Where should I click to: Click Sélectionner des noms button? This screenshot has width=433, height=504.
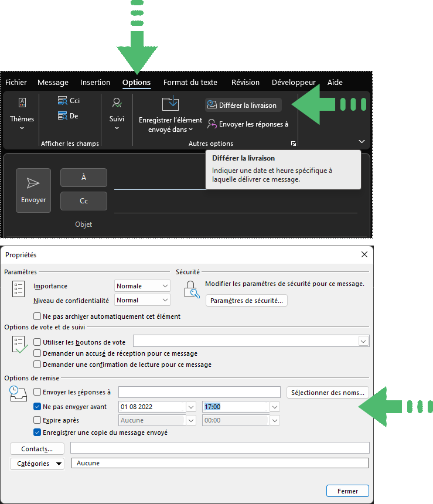[328, 393]
